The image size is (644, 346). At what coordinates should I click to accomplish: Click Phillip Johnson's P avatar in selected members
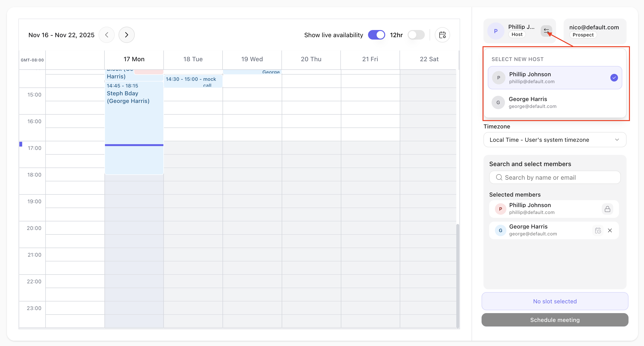coord(500,209)
